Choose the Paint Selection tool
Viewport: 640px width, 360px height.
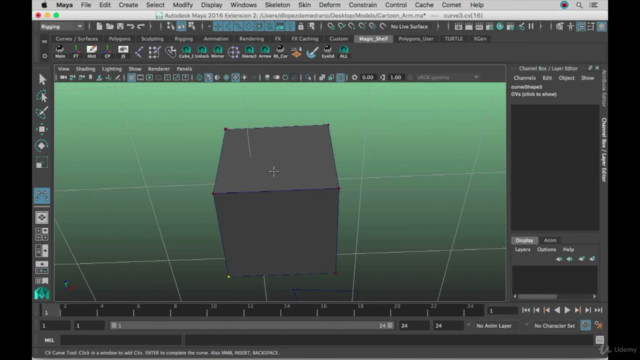pyautogui.click(x=42, y=113)
